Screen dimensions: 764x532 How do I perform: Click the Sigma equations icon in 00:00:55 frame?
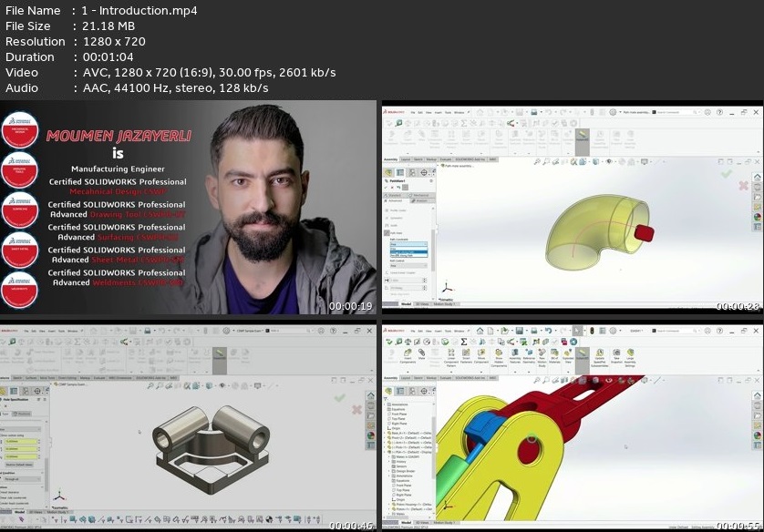[464, 342]
